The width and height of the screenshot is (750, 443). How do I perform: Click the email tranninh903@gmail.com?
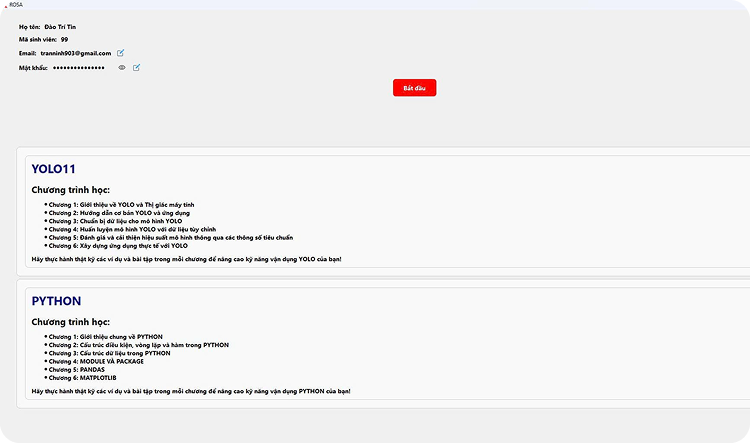[76, 53]
